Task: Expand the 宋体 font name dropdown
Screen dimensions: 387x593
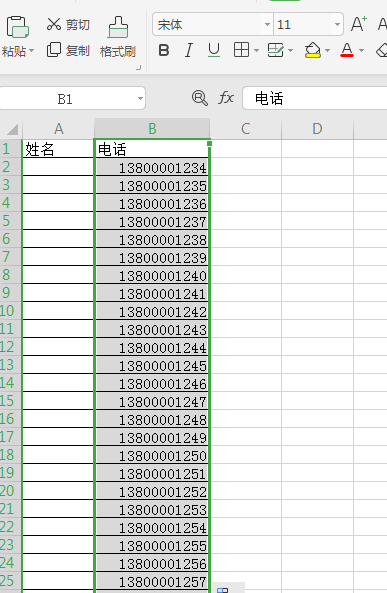Action: pos(267,25)
